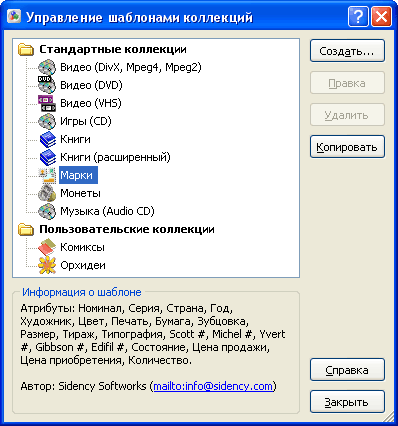Click the Создать... button
Viewport: 398px width, 426px height.
click(x=347, y=51)
